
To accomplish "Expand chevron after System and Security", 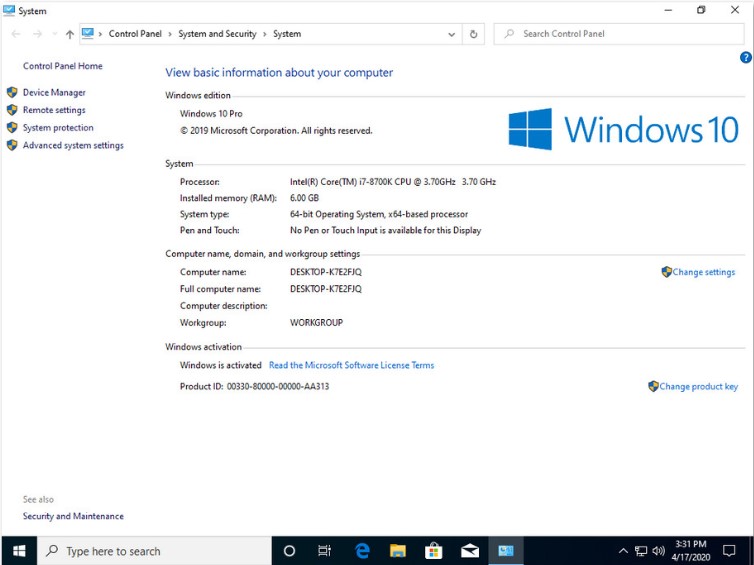I will point(264,34).
